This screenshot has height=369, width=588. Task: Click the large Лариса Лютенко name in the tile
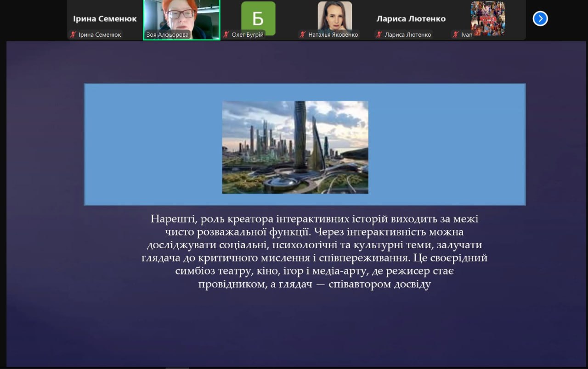coord(411,19)
